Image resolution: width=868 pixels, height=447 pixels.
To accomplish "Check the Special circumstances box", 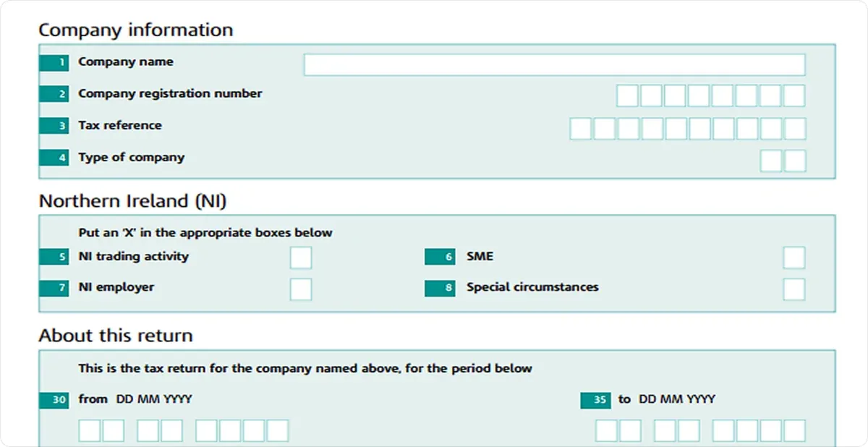I will pyautogui.click(x=794, y=289).
